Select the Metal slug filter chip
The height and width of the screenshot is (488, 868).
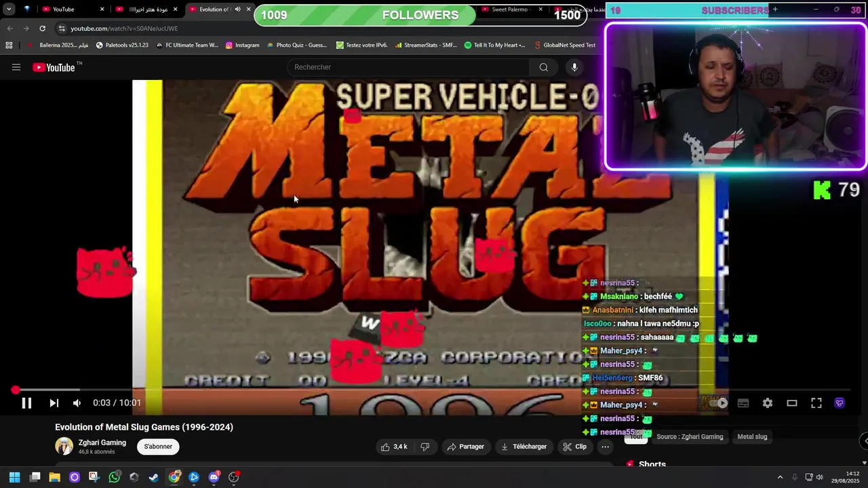point(752,437)
